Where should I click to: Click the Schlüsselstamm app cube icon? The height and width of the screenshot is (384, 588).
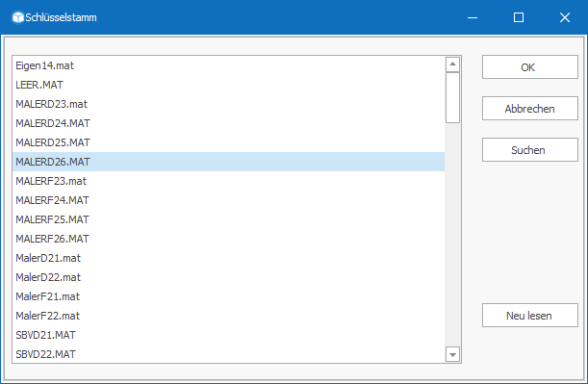[x=17, y=17]
